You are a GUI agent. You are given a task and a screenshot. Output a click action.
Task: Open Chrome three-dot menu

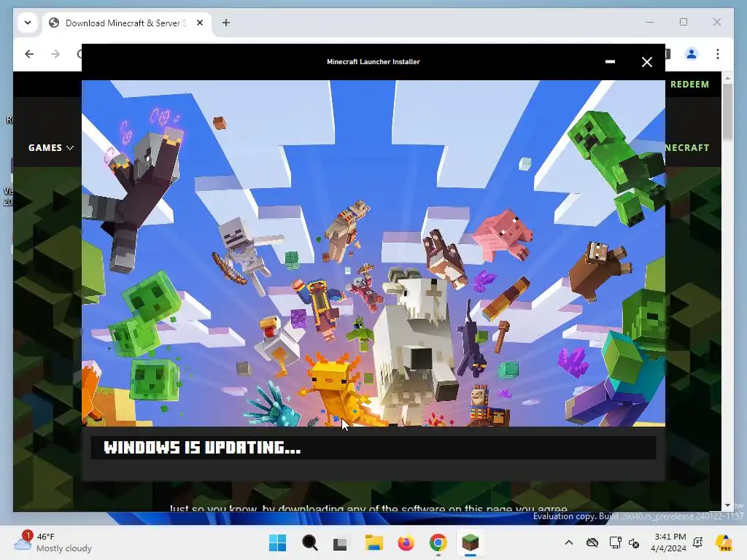pyautogui.click(x=718, y=54)
